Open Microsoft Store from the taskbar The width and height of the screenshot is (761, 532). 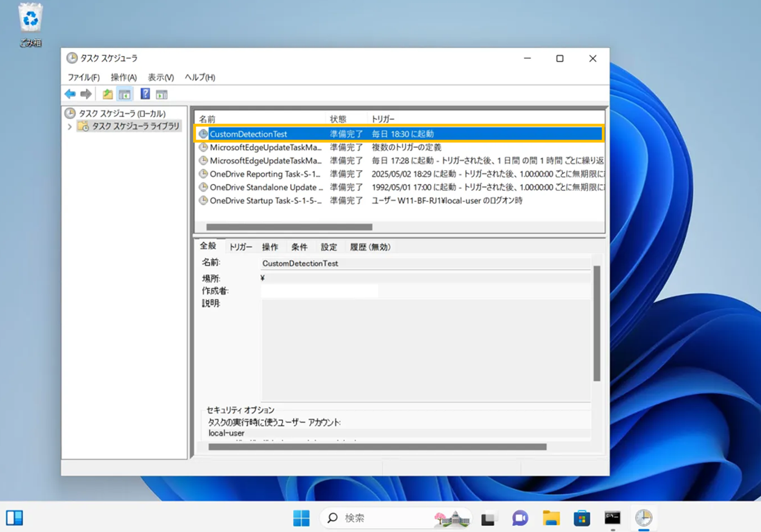[581, 518]
